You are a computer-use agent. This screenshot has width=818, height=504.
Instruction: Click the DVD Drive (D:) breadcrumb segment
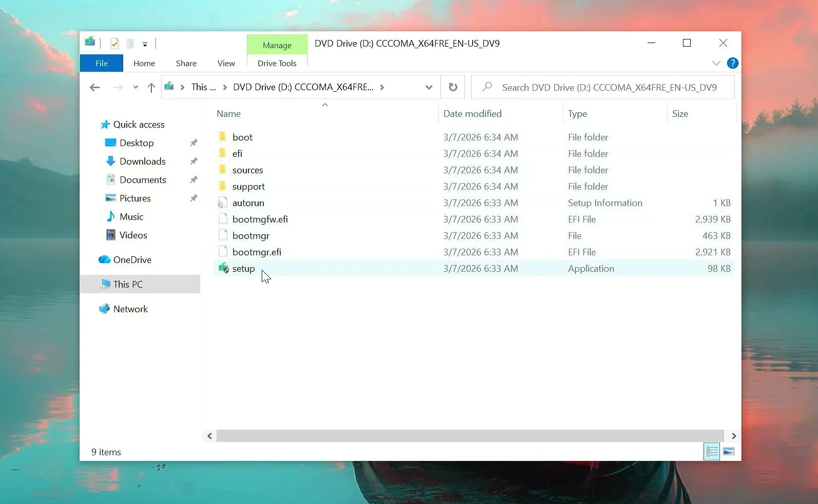click(303, 87)
